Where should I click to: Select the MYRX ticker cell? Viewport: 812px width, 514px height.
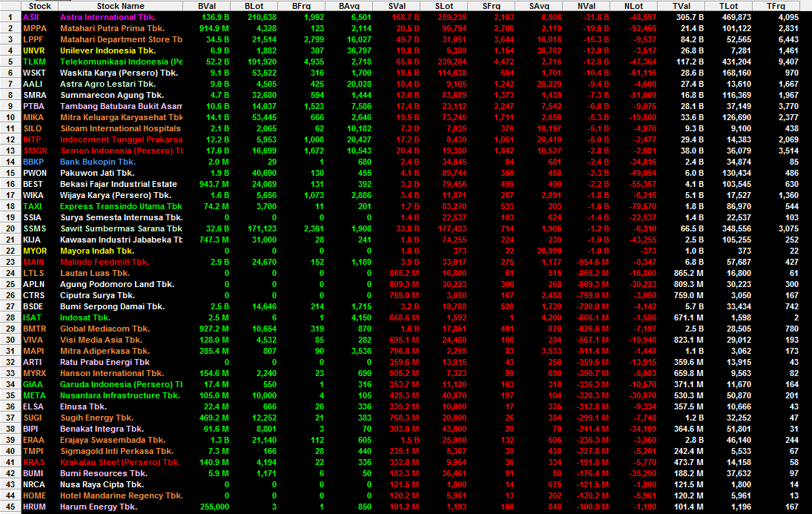tap(34, 374)
